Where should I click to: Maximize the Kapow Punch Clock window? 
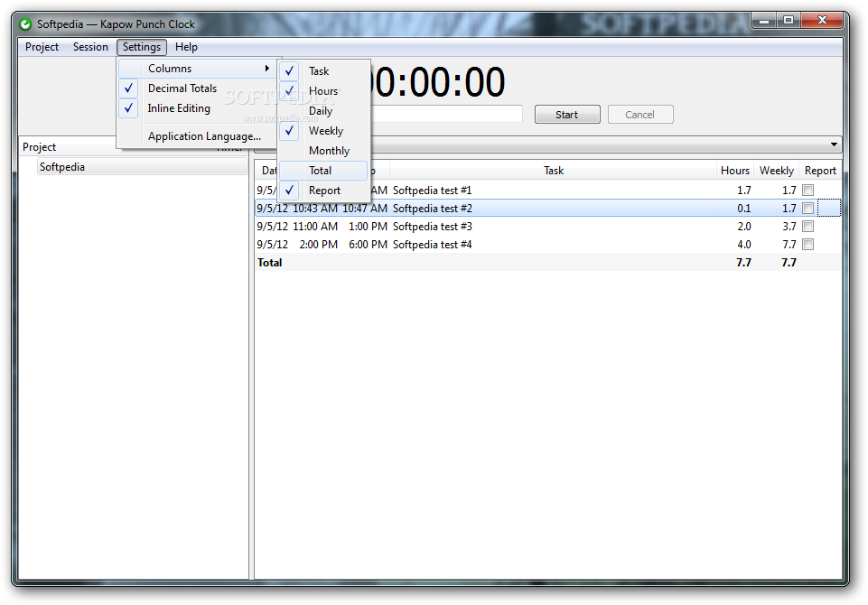(x=789, y=21)
